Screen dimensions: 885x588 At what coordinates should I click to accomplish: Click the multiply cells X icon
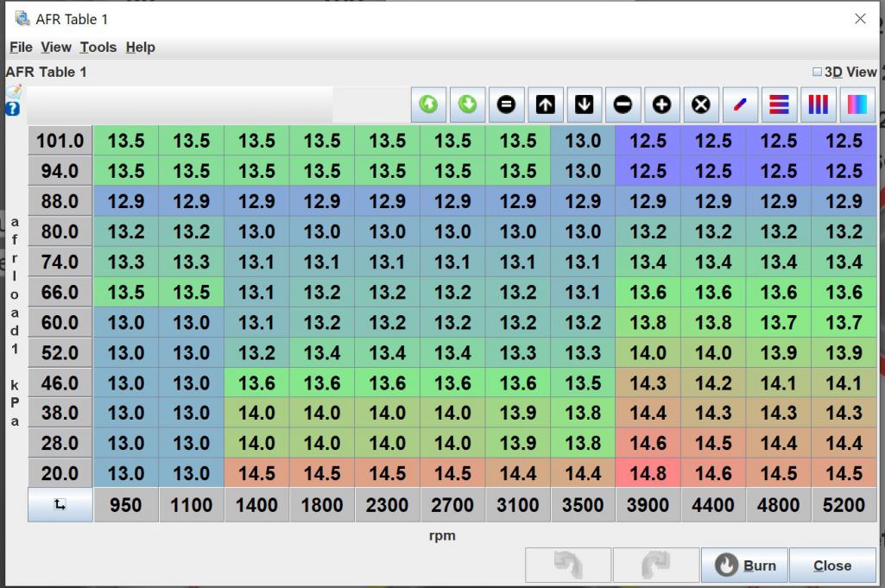[x=701, y=104]
